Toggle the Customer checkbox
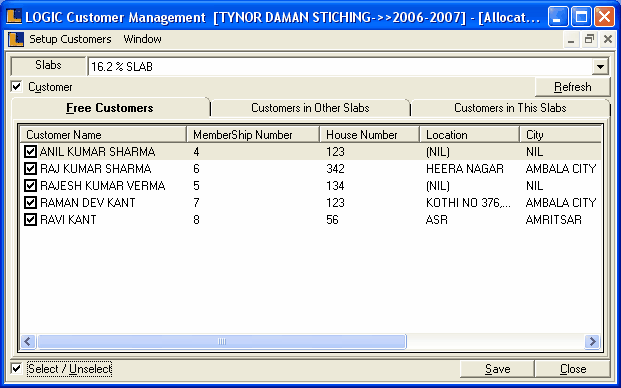The height and width of the screenshot is (388, 621). [16, 86]
